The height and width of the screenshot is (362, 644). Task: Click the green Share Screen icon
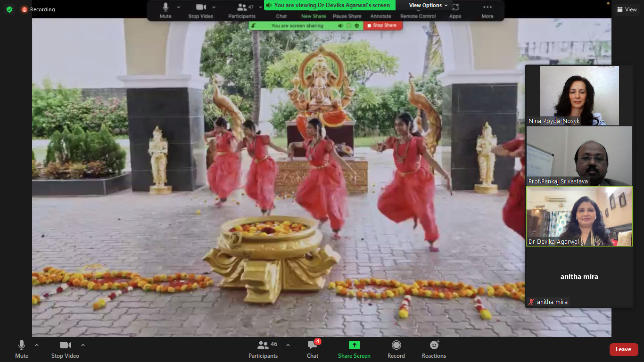354,346
